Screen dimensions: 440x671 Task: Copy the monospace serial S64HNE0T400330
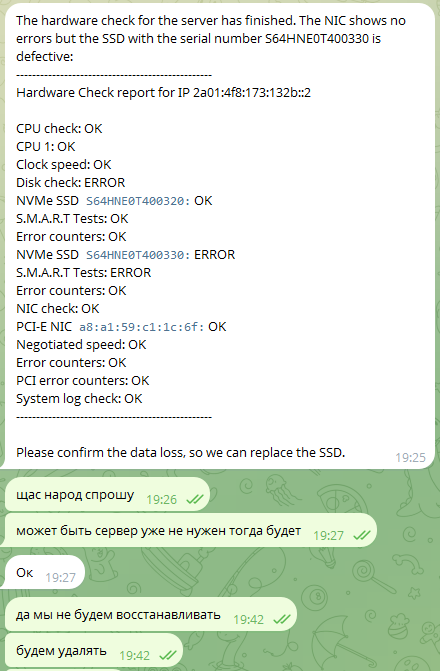coord(138,255)
